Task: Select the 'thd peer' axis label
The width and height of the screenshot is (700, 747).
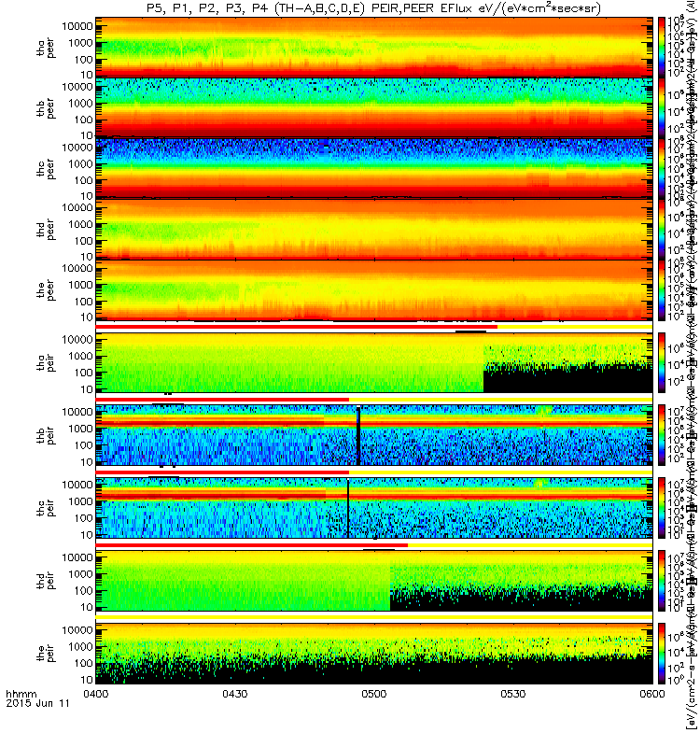Action: [45, 230]
